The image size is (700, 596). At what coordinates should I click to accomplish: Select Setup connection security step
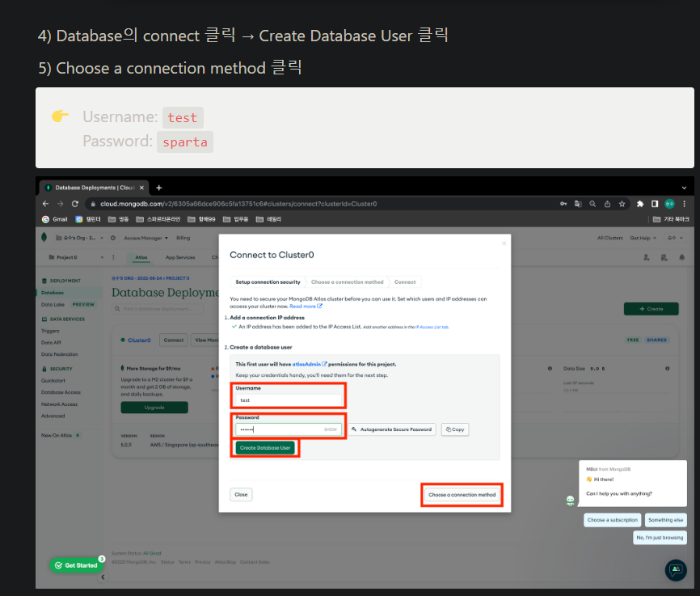point(268,282)
